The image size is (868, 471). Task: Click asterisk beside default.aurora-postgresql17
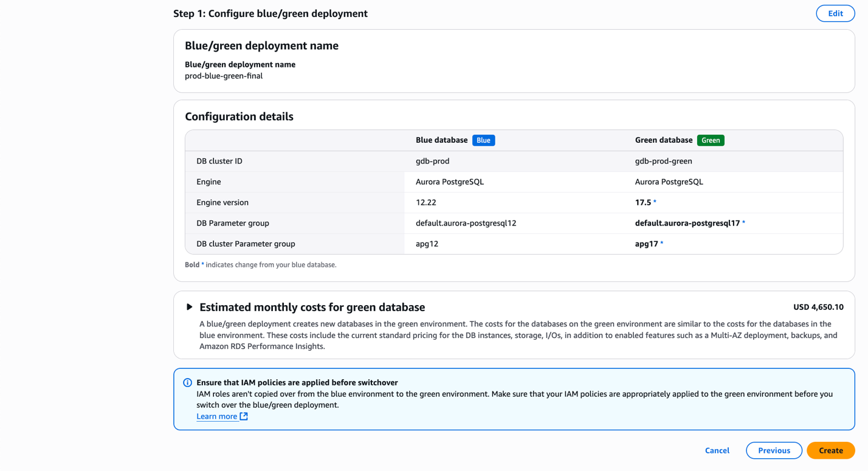point(743,223)
